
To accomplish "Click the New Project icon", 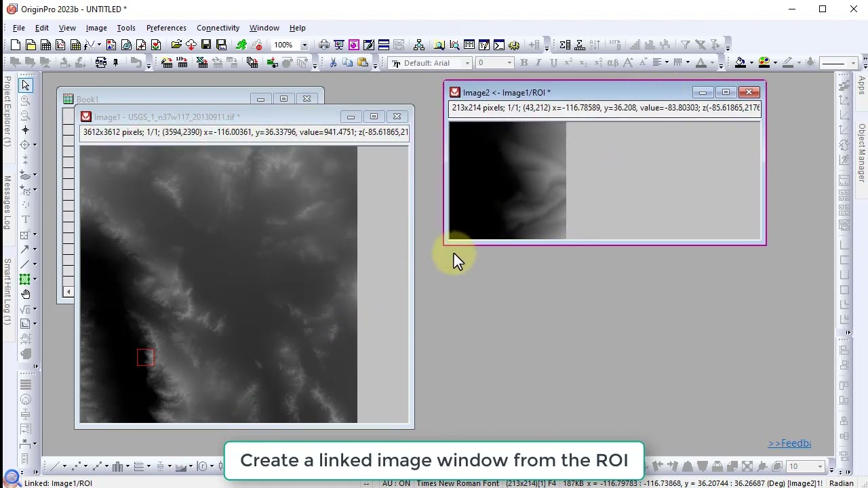I will (x=16, y=45).
